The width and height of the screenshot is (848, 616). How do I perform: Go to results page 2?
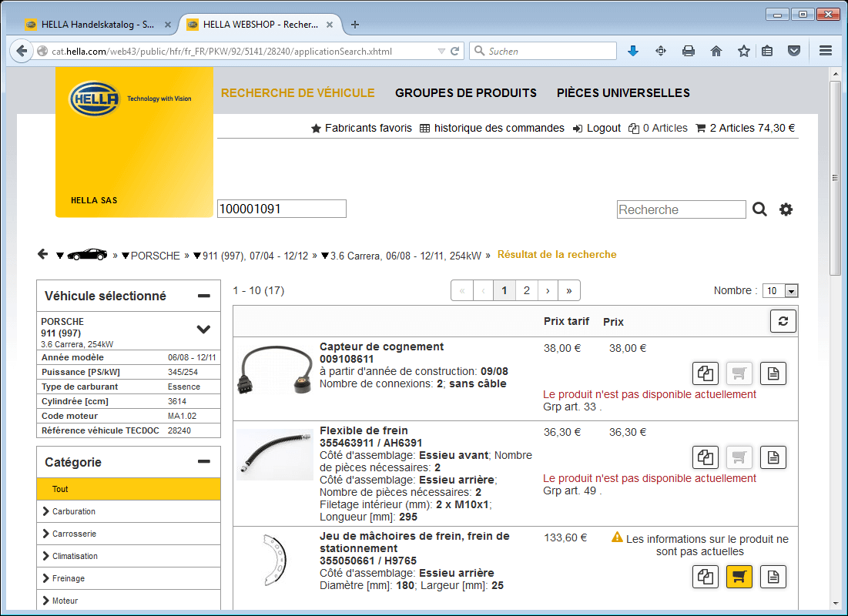pos(526,290)
